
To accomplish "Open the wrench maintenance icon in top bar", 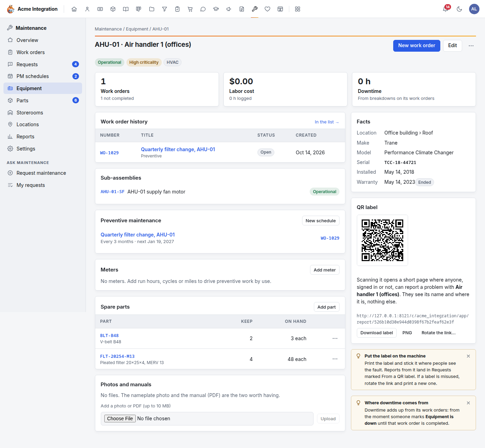I will tap(255, 9).
